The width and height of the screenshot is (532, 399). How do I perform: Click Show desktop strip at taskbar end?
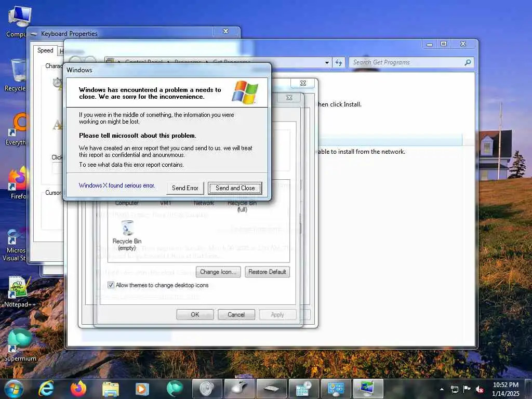tap(528, 389)
